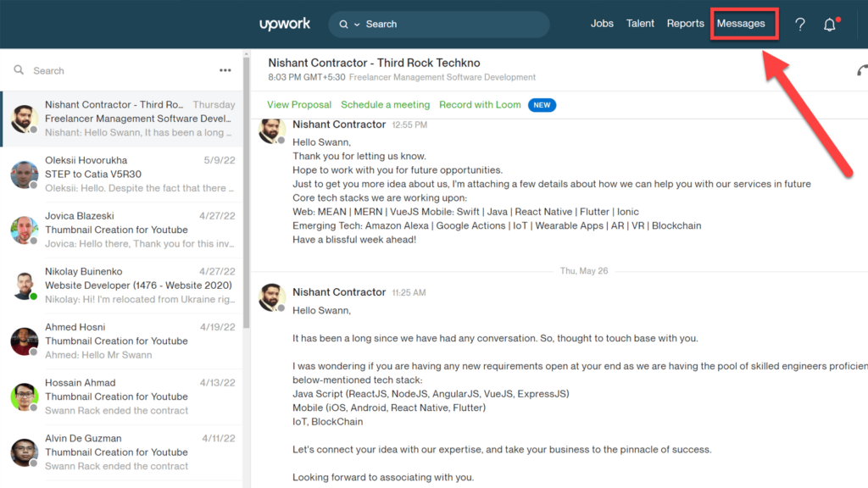Click 'STEP to Catia V5R30' job title
Image resolution: width=868 pixels, height=488 pixels.
(x=93, y=175)
